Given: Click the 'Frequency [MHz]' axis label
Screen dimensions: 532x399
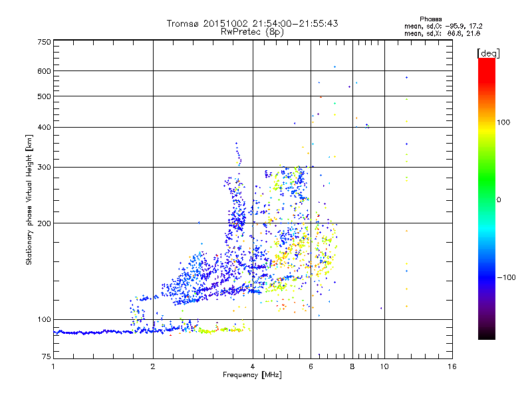Looking at the screenshot, I should [x=252, y=375].
